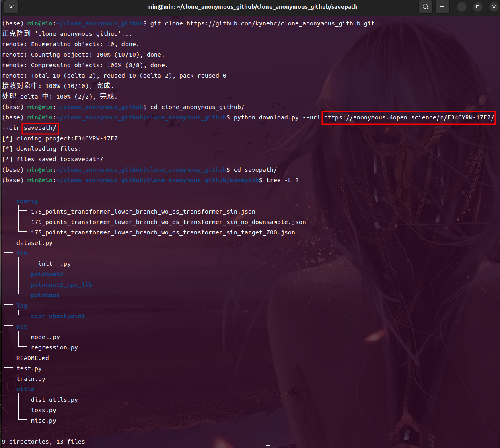The height and width of the screenshot is (448, 500).
Task: Click dataset.py in the tree listing
Action: (34, 242)
